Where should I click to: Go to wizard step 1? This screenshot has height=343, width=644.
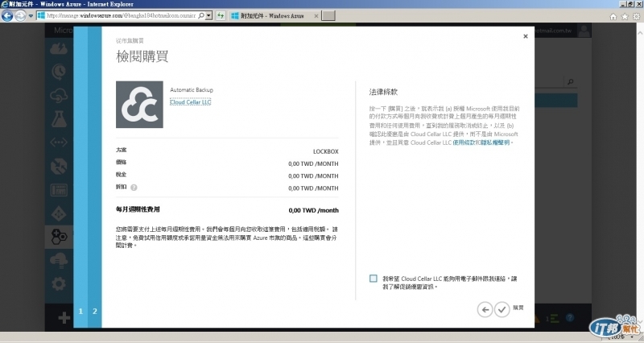(x=80, y=311)
